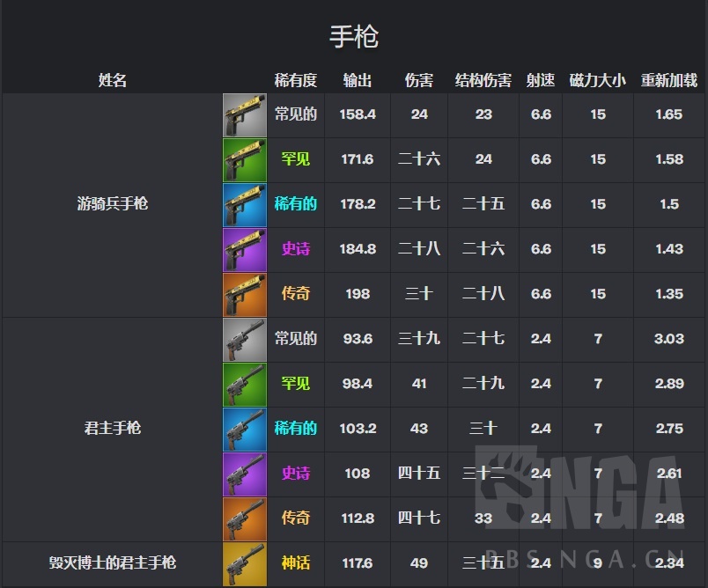Click the 四十七 damage value
Screen dimensions: 708x588
click(419, 518)
